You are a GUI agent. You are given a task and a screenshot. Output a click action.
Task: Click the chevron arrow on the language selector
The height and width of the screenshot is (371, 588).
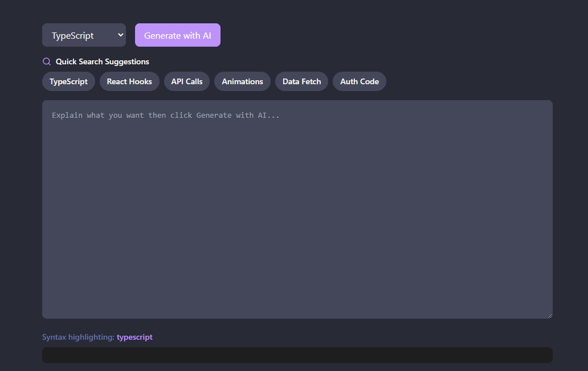120,35
